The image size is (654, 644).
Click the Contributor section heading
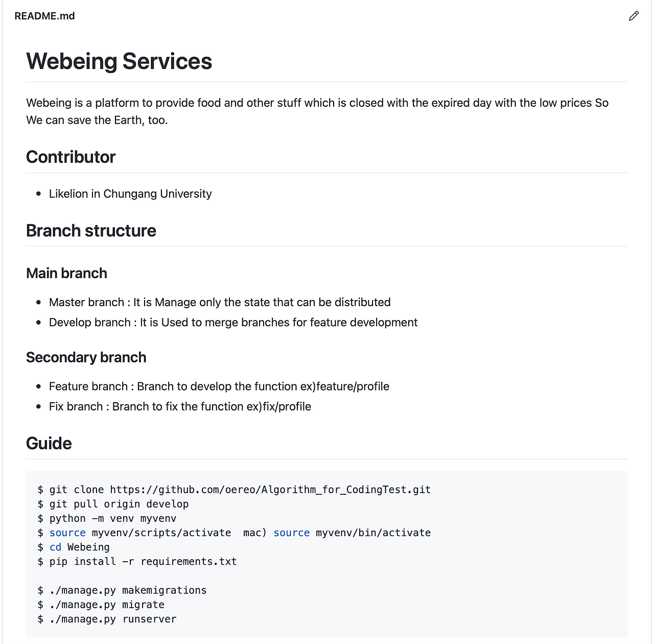coord(71,157)
